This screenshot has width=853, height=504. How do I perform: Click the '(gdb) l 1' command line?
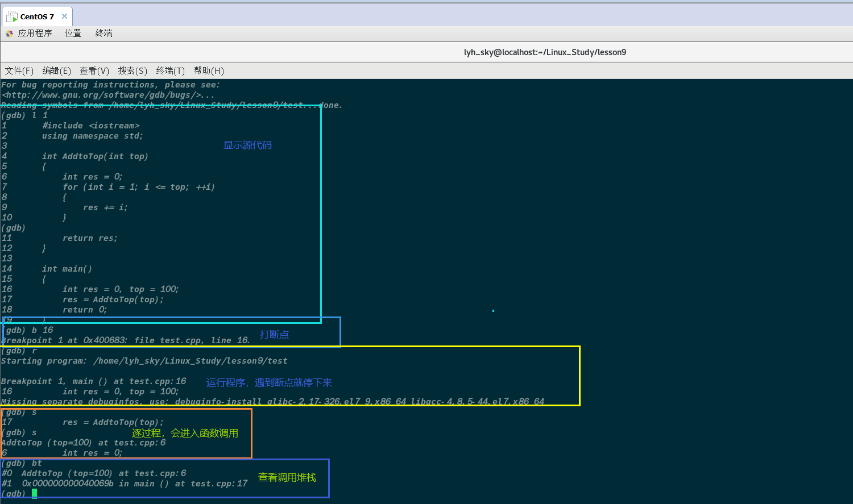pyautogui.click(x=24, y=115)
